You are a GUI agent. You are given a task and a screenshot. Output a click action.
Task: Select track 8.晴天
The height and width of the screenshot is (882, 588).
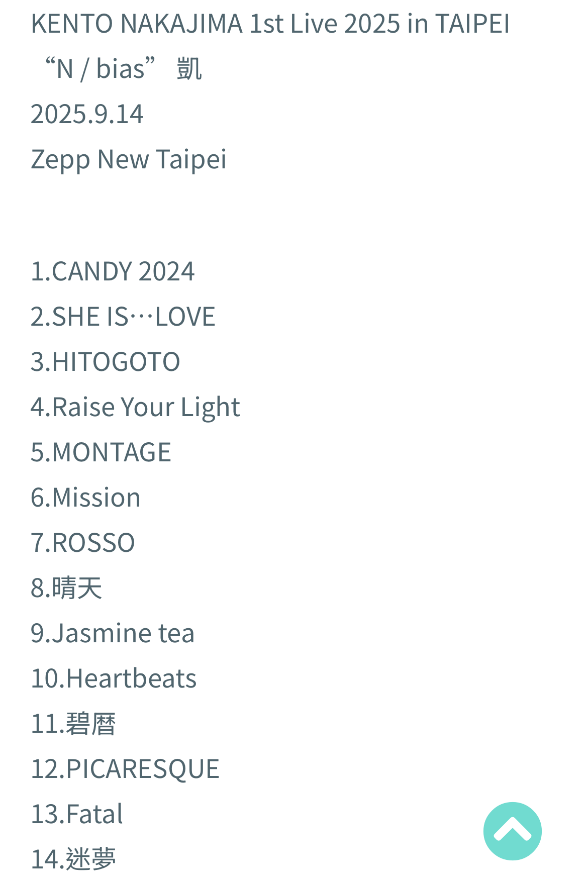[x=66, y=588]
